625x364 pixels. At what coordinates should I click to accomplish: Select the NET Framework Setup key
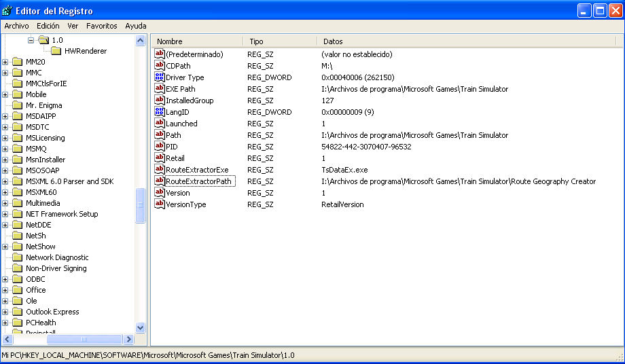click(62, 214)
